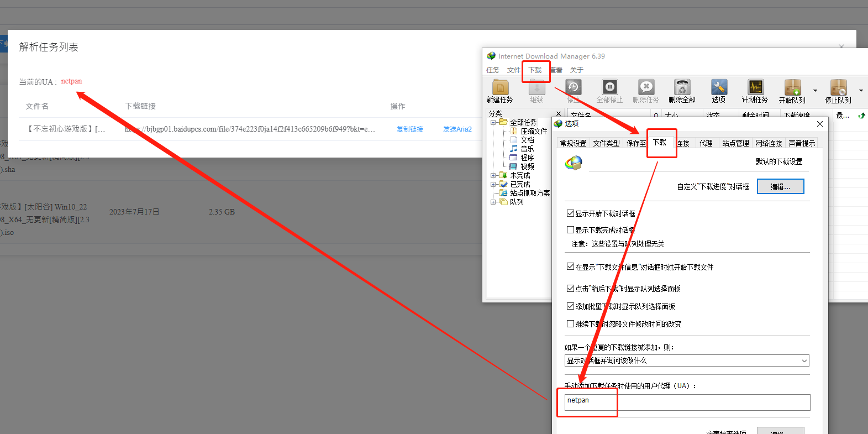The image size is (868, 434).
Task: Expand the 队列 tree node
Action: click(493, 202)
